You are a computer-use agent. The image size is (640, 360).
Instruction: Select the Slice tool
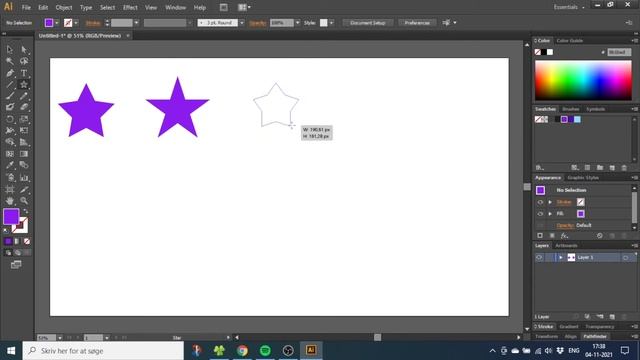24,189
